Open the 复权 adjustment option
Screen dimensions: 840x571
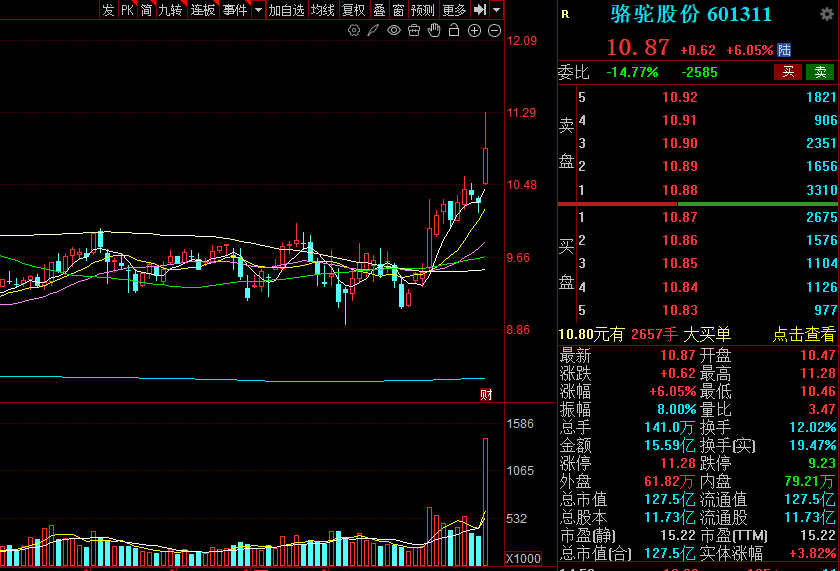354,10
